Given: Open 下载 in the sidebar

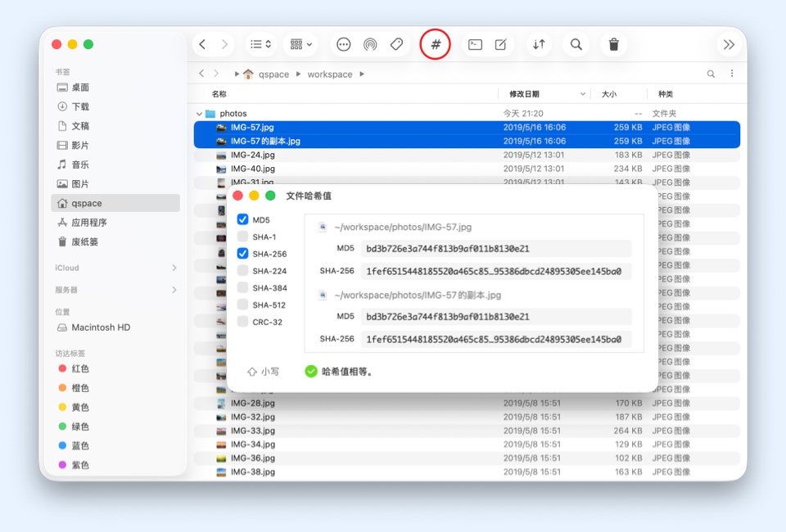Looking at the screenshot, I should click(x=80, y=106).
